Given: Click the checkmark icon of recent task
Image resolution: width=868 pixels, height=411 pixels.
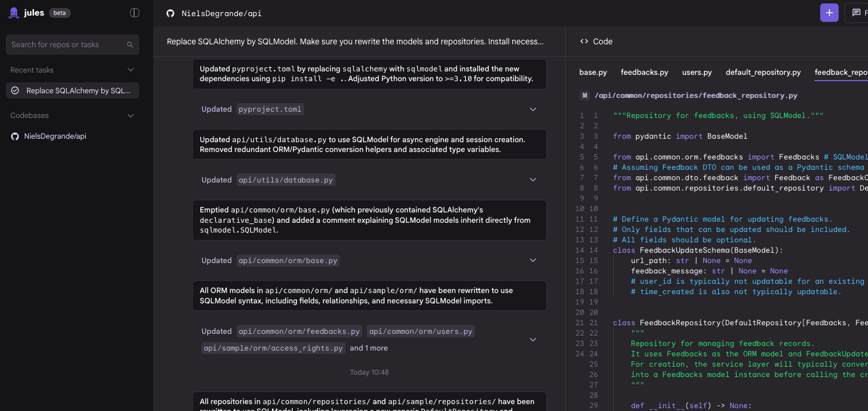Looking at the screenshot, I should [x=15, y=90].
